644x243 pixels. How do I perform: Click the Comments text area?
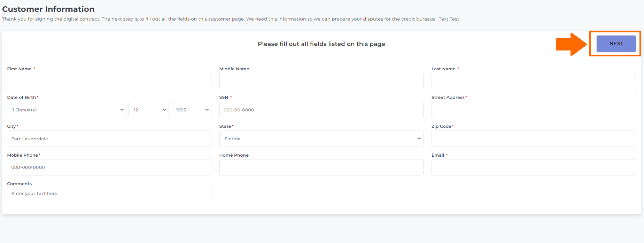coord(109,196)
